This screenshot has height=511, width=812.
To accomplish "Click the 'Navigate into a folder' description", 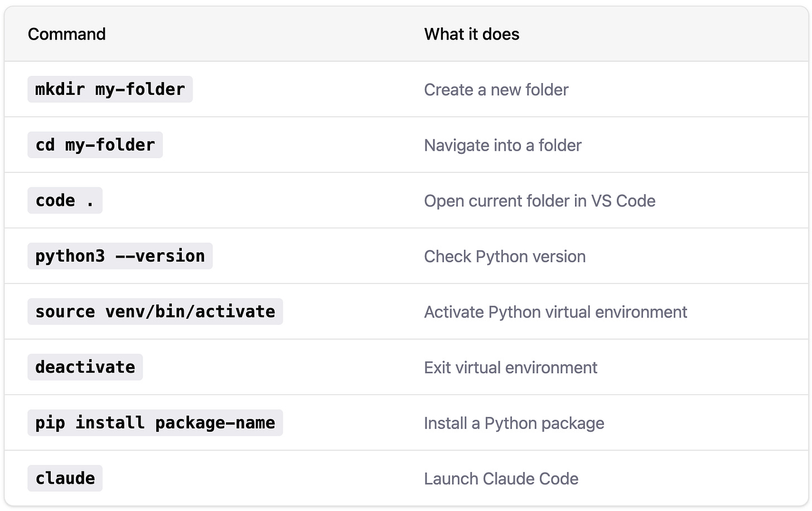I will [503, 145].
